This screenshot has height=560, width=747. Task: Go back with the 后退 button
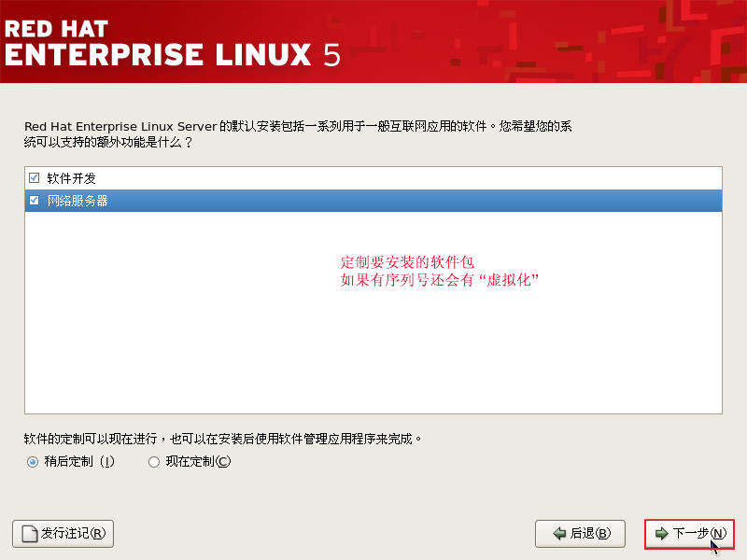point(580,533)
